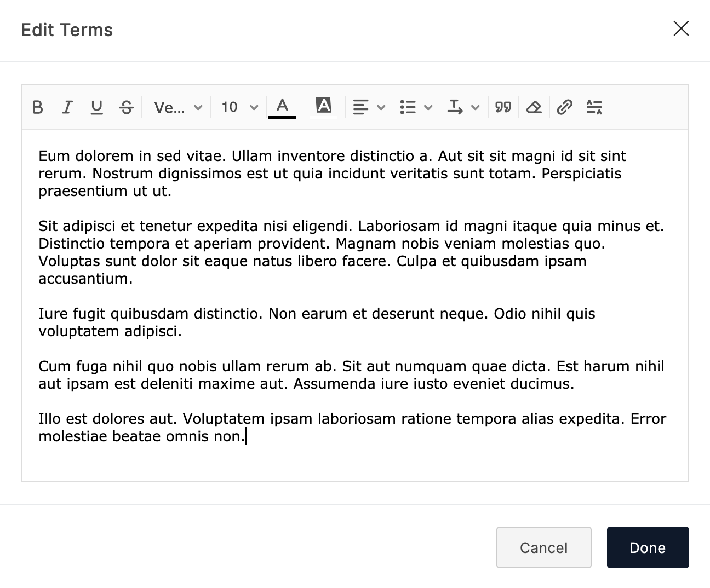Click the text alignment icon
This screenshot has width=710, height=588.
coord(360,107)
